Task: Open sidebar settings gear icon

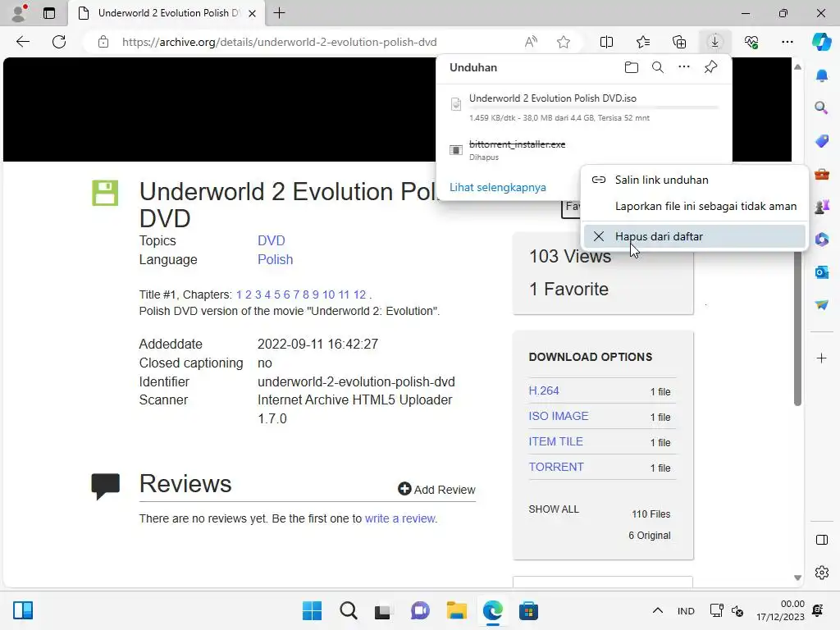Action: [821, 573]
